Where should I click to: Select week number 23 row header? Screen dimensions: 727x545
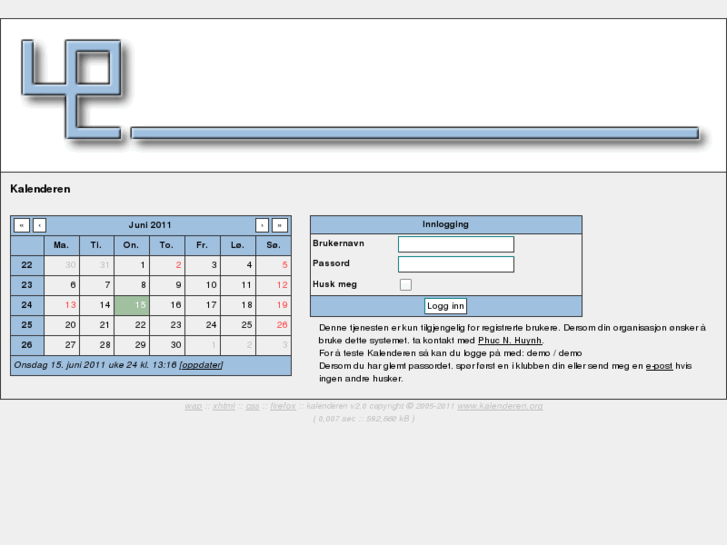27,285
